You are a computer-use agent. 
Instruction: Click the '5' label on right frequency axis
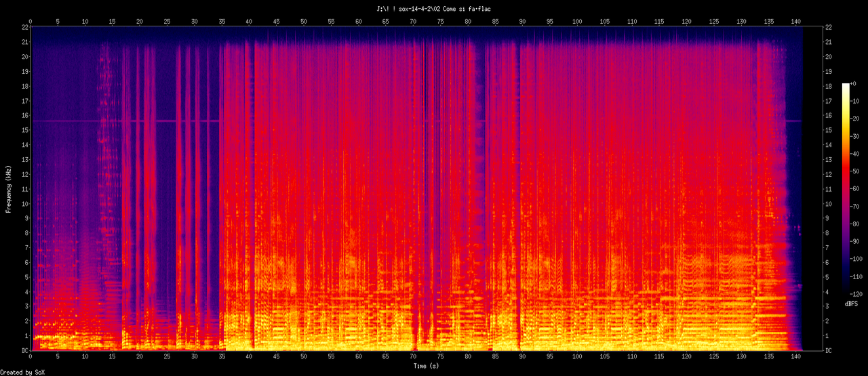tap(827, 277)
